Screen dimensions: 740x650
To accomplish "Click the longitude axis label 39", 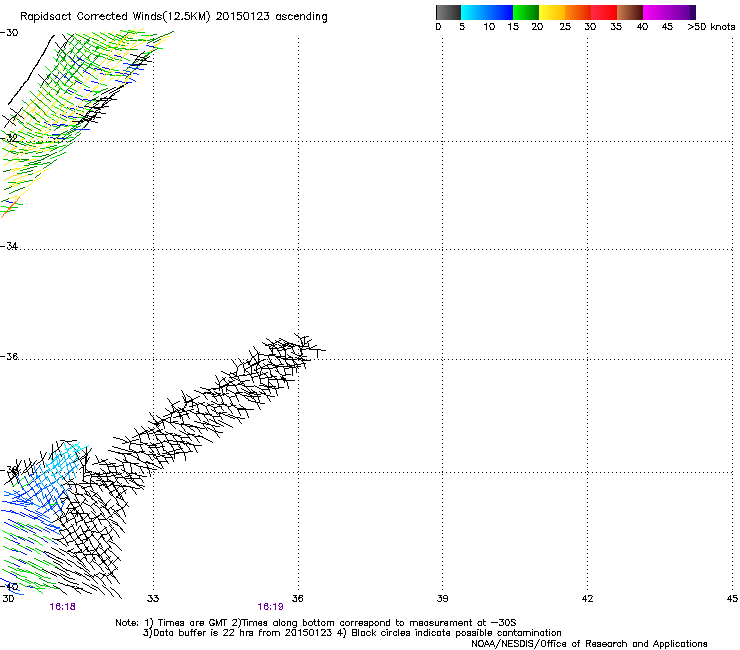I will coord(442,599).
